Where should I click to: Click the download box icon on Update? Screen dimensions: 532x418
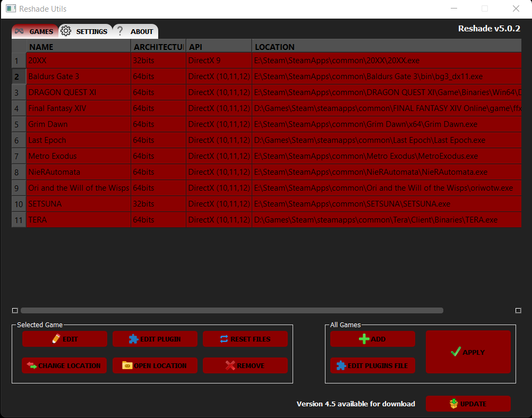click(x=453, y=404)
